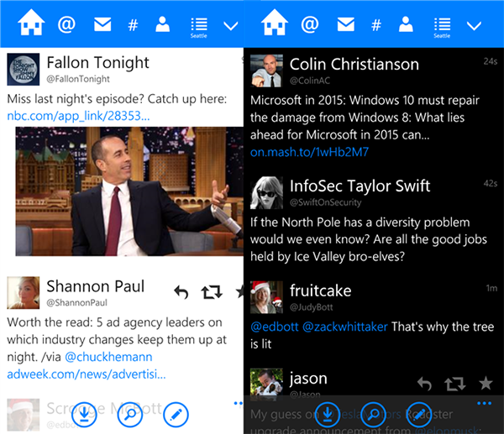The width and height of the screenshot is (504, 434).
Task: Open hashtag trends in the light theme panel
Action: point(133,25)
